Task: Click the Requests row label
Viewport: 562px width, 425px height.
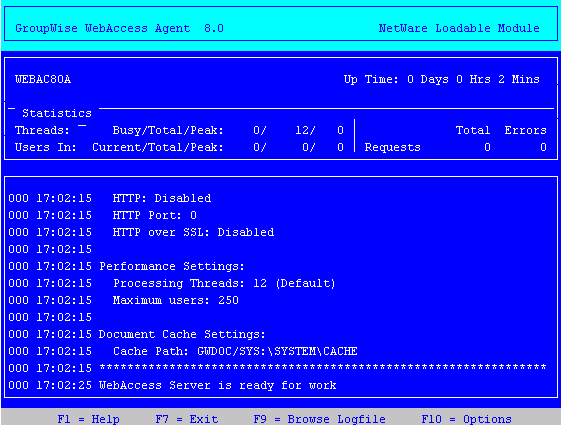Action: pos(392,147)
